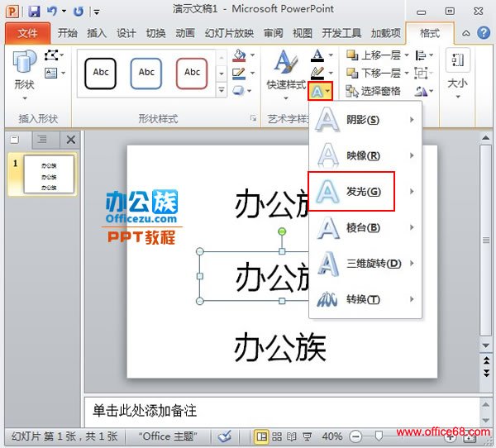Open the Text Fill color dropdown arrow
496x448 pixels.
tap(331, 55)
